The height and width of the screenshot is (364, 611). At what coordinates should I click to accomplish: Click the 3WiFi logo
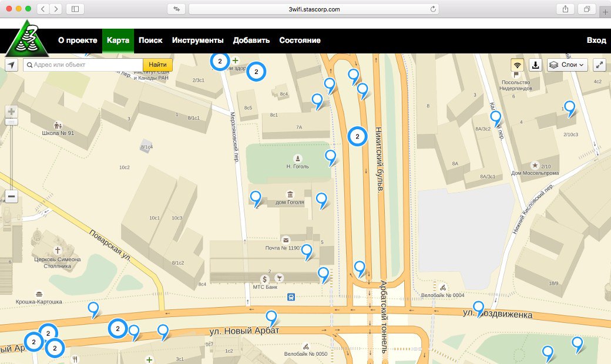pyautogui.click(x=27, y=39)
